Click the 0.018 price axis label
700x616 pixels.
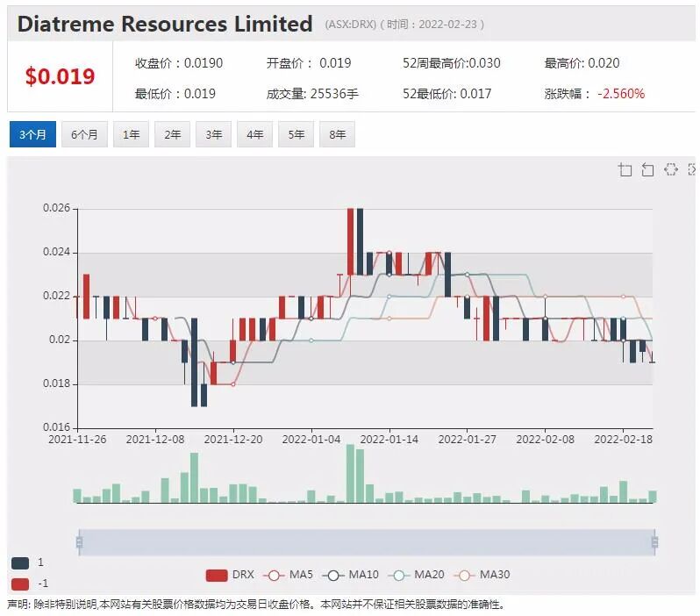coord(57,383)
